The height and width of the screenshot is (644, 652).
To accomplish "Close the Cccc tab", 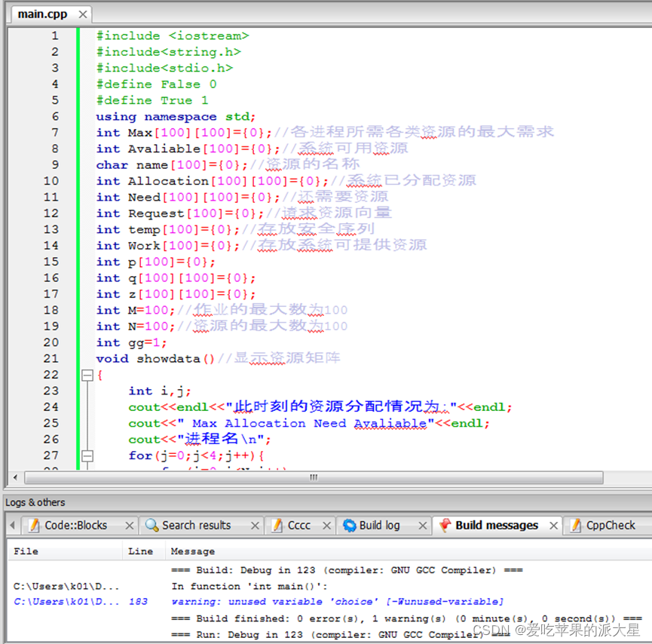I will pos(327,526).
